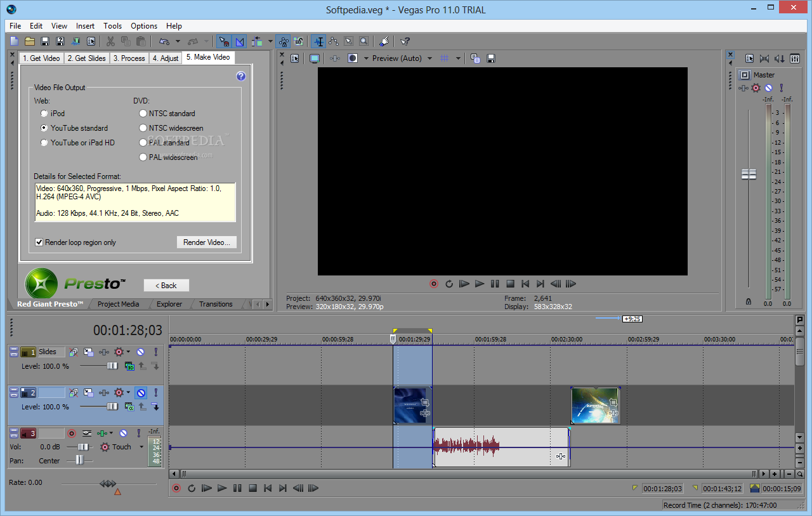The height and width of the screenshot is (516, 812).
Task: Toggle mute on track 2
Action: [x=140, y=393]
